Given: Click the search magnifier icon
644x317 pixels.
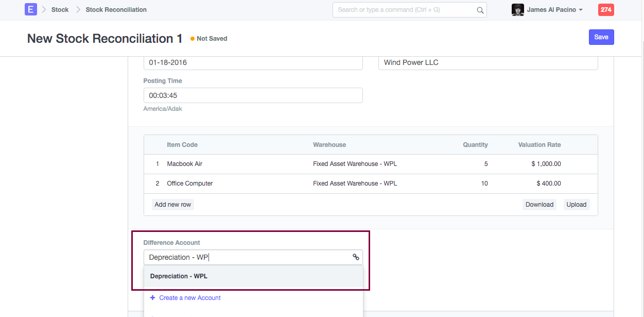Looking at the screenshot, I should pos(480,10).
